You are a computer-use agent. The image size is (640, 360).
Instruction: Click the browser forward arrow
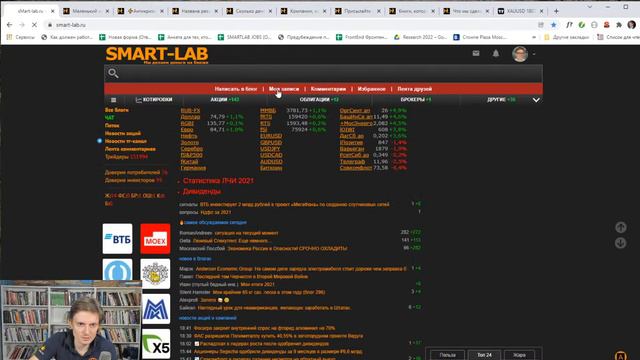[22, 25]
